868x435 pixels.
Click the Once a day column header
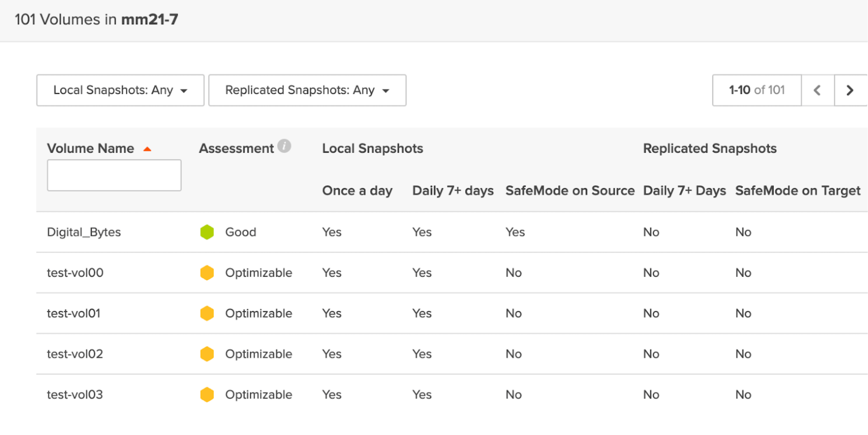pos(357,191)
